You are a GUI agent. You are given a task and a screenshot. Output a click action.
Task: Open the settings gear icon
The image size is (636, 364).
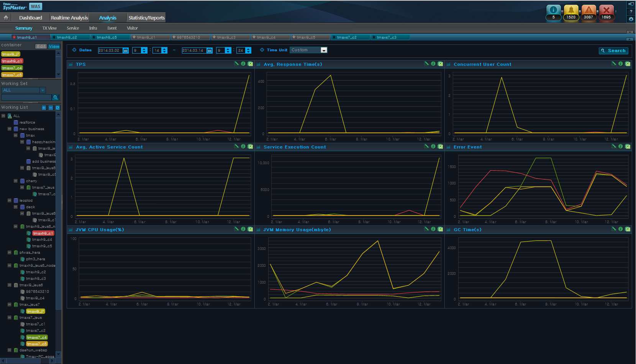click(631, 19)
